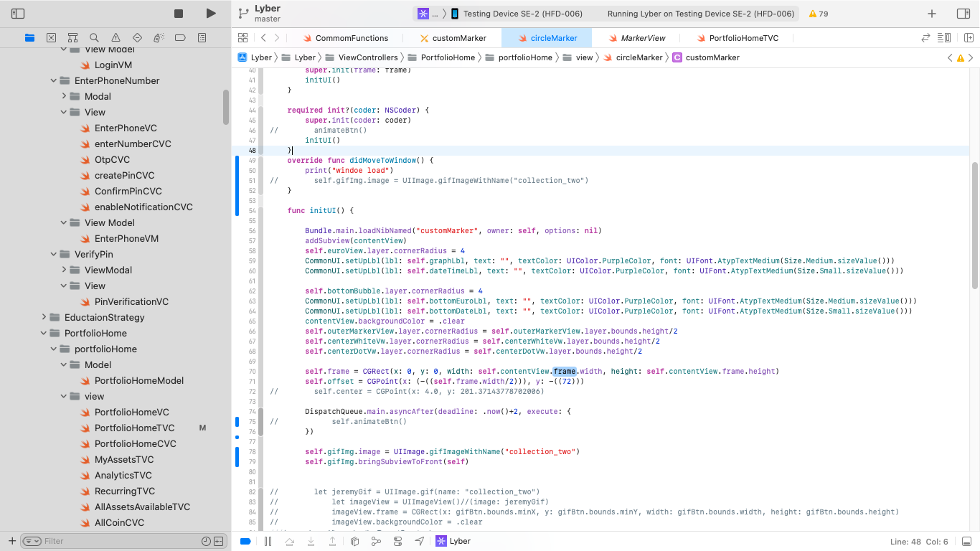The width and height of the screenshot is (980, 551).
Task: Enable code review changes view
Action: (x=925, y=38)
